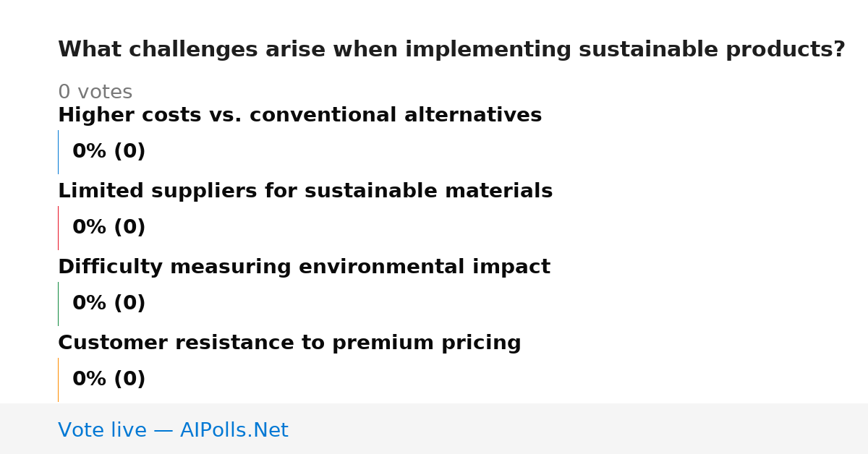Click the orange bar for Customer resistance
Screen dimensions: 868x454
point(58,380)
